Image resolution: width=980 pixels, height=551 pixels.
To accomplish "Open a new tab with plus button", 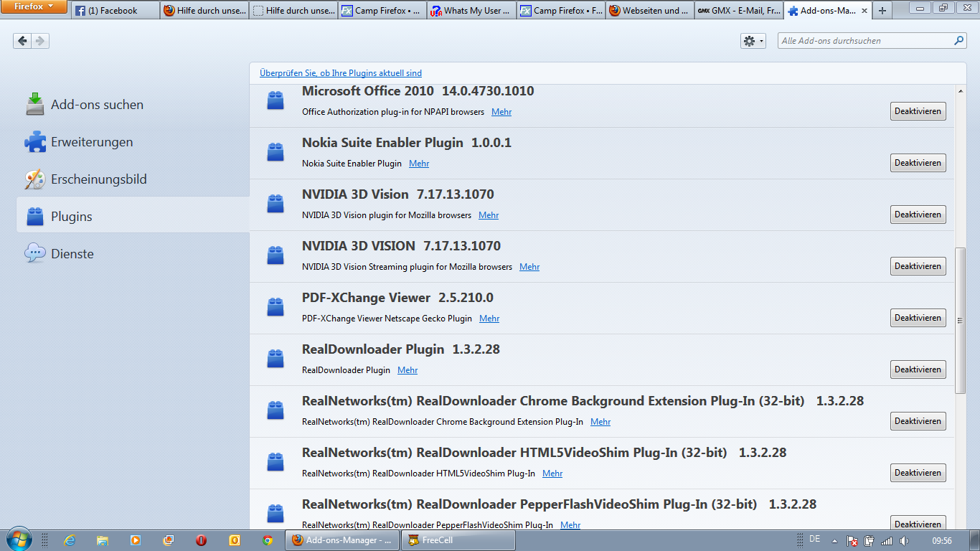I will (882, 11).
